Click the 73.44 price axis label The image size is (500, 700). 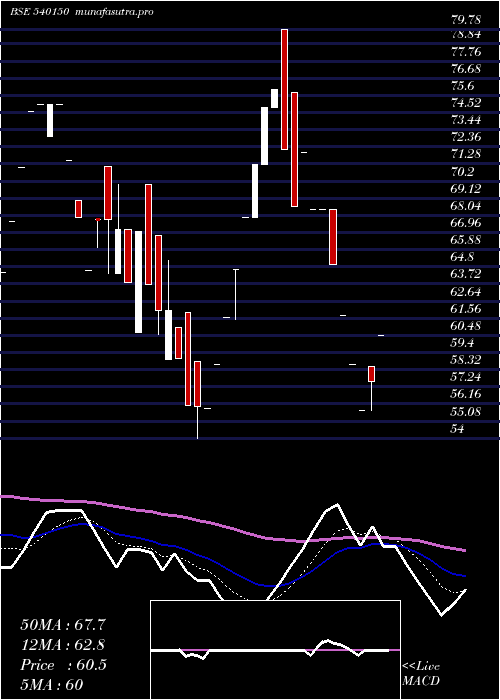466,120
